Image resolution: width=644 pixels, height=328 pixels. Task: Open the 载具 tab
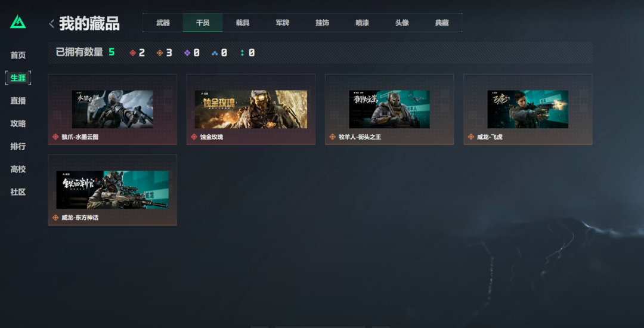pos(243,23)
